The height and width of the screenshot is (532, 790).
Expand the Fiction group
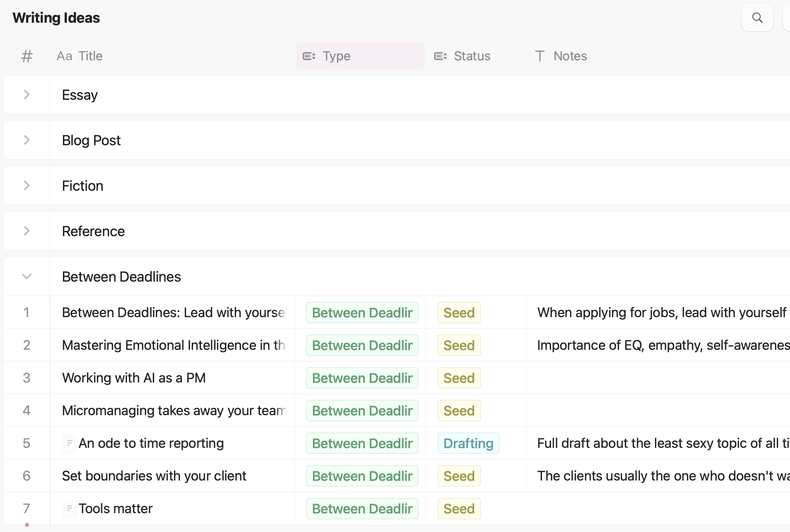pyautogui.click(x=27, y=185)
